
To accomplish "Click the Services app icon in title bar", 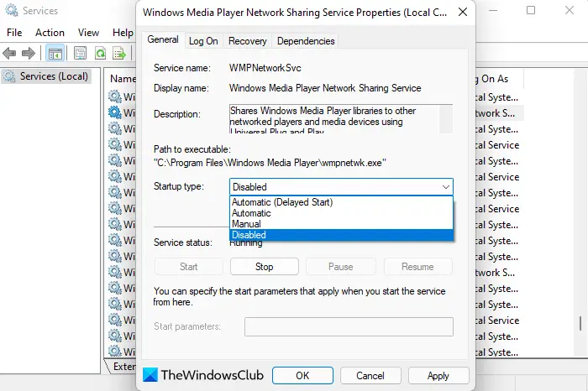I will click(x=12, y=10).
